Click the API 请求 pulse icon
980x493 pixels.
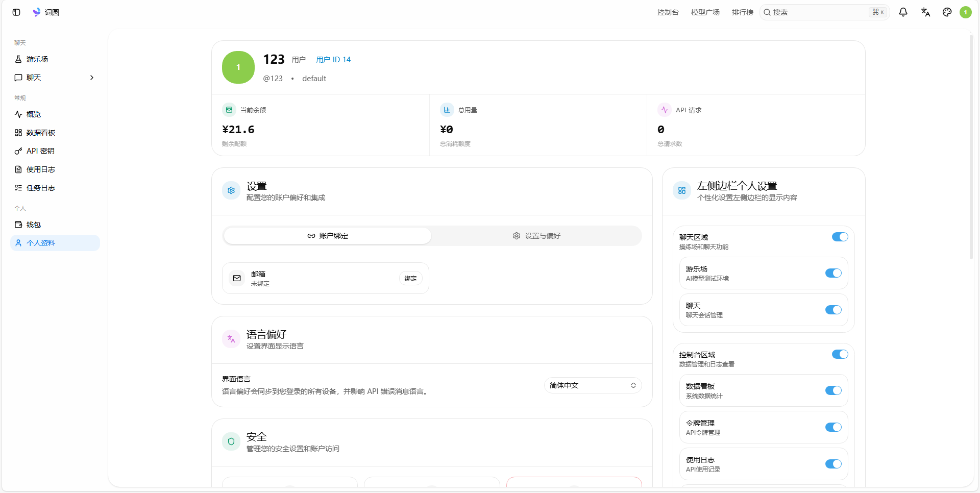point(664,110)
